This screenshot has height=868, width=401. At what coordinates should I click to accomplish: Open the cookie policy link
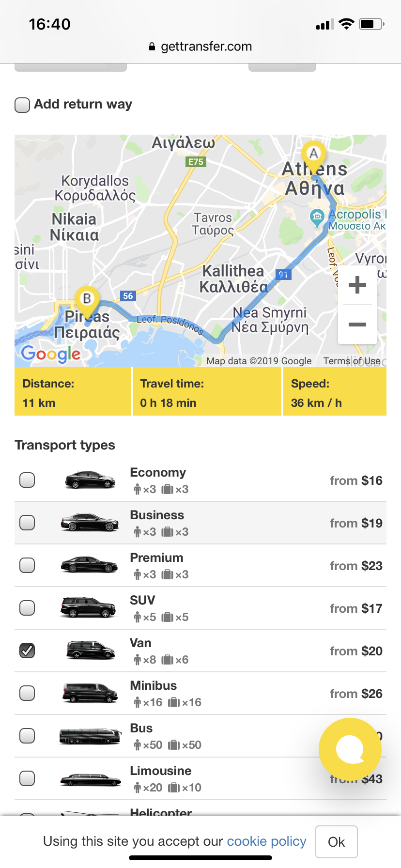click(266, 841)
